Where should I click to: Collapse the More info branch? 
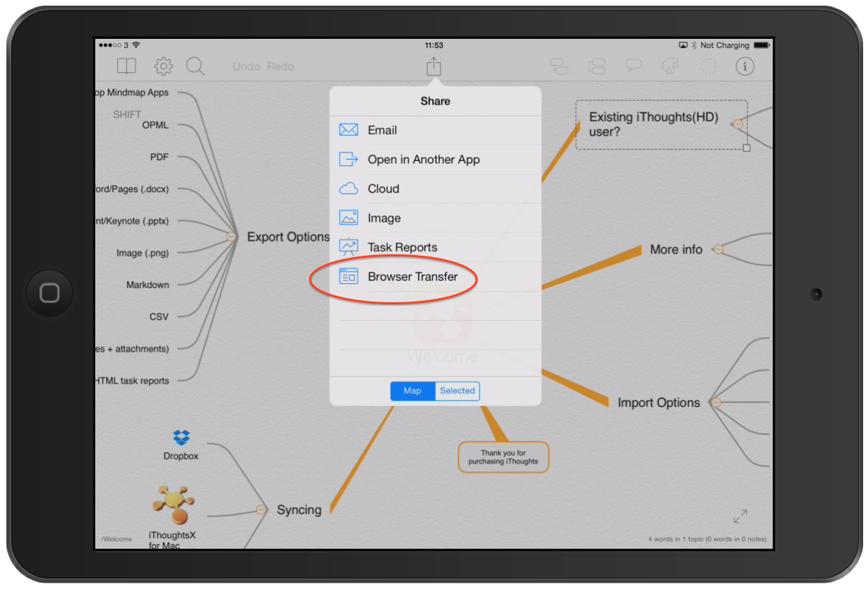tap(718, 249)
